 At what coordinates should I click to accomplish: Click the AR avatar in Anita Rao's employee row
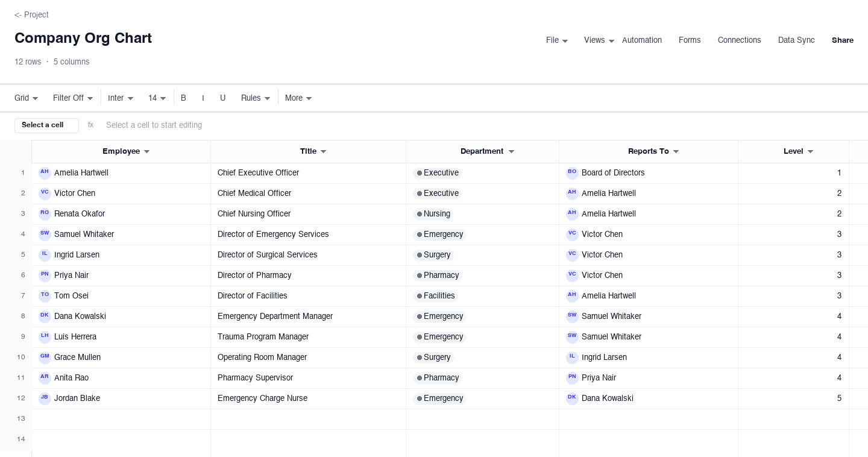click(x=45, y=378)
